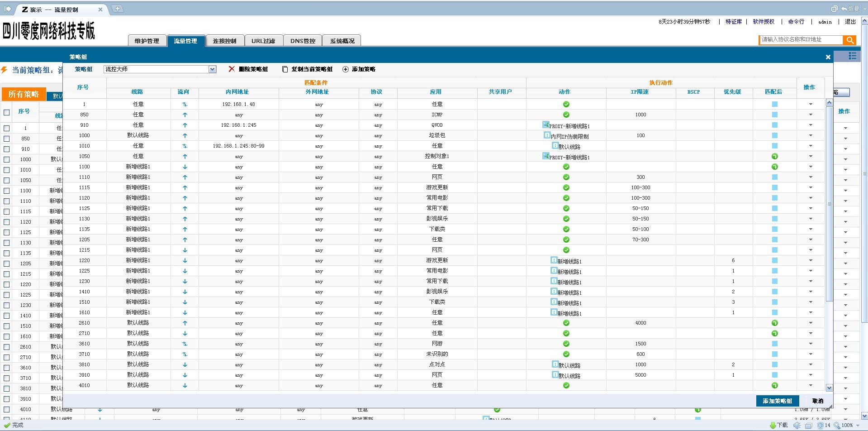Check the background row 1 checkbox
The height and width of the screenshot is (431, 868).
coord(6,128)
